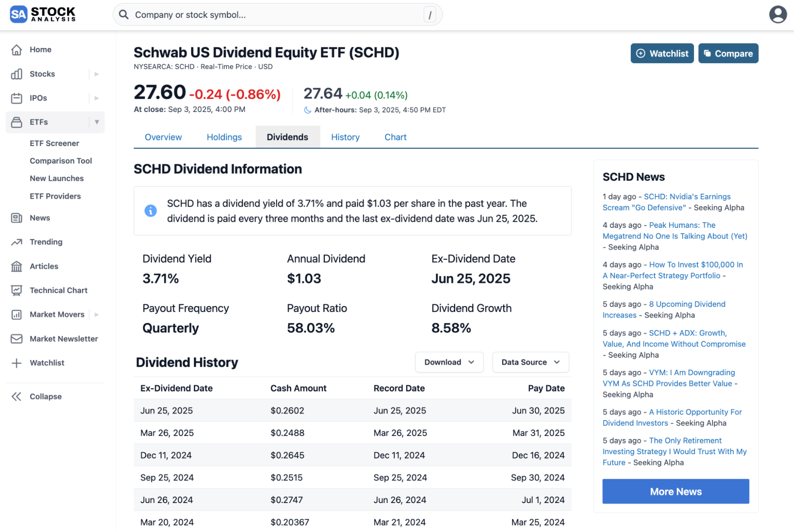This screenshot has height=532, width=794.
Task: Expand the IPOs submenu arrow
Action: 97,98
